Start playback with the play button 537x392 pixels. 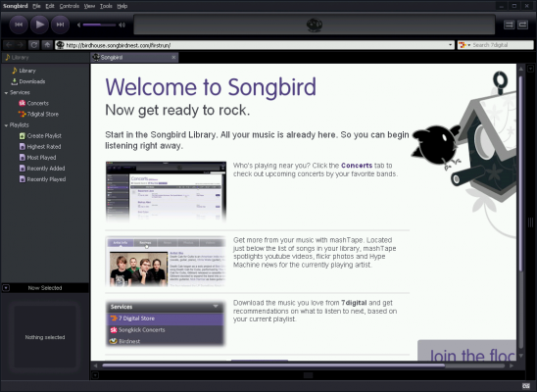point(39,24)
